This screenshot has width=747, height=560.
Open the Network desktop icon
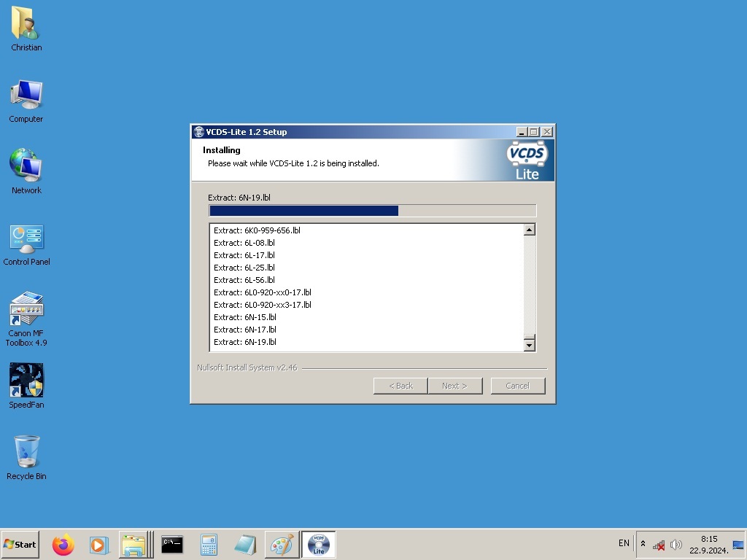tap(26, 171)
